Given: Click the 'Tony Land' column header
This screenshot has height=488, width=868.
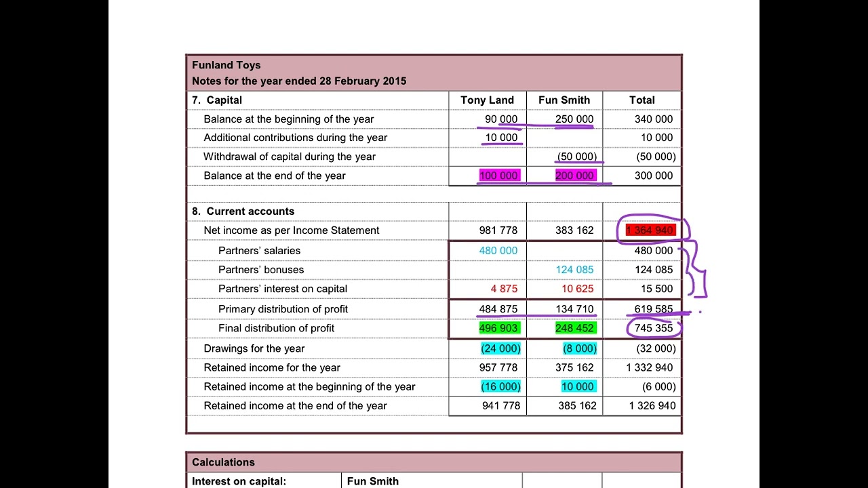Looking at the screenshot, I should (x=488, y=100).
